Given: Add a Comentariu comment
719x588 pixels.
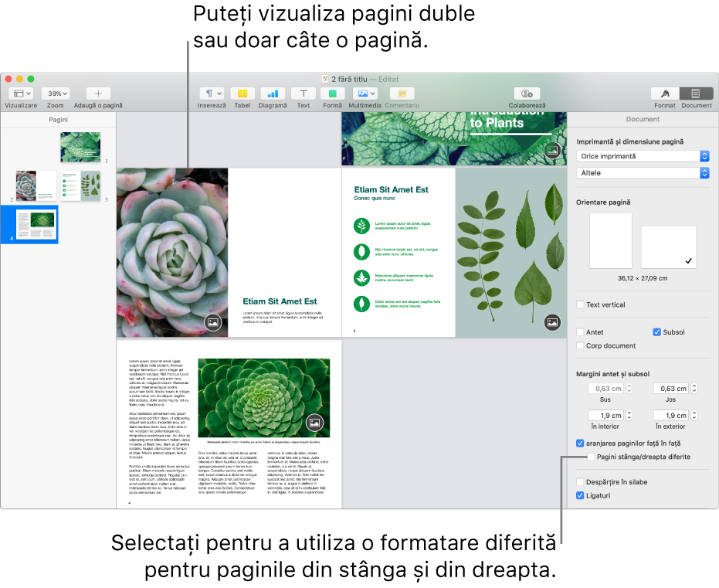Looking at the screenshot, I should point(402,93).
